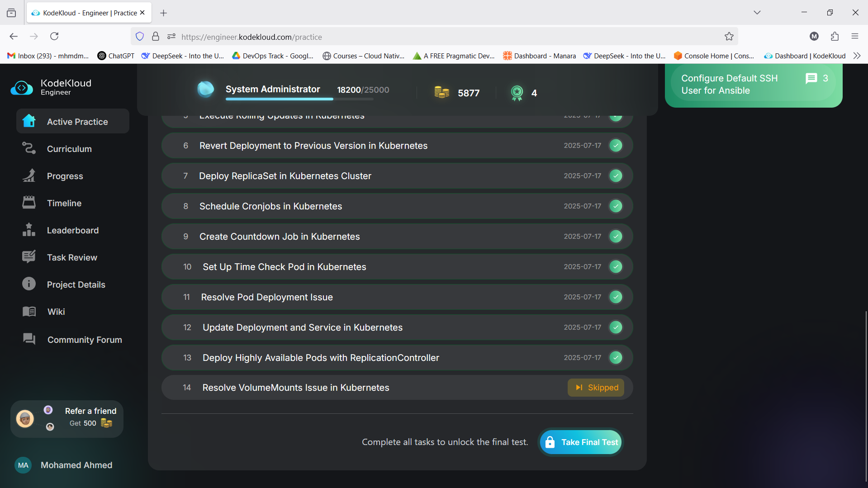Click the green checkmark for task 9
The width and height of the screenshot is (868, 488).
click(x=616, y=237)
